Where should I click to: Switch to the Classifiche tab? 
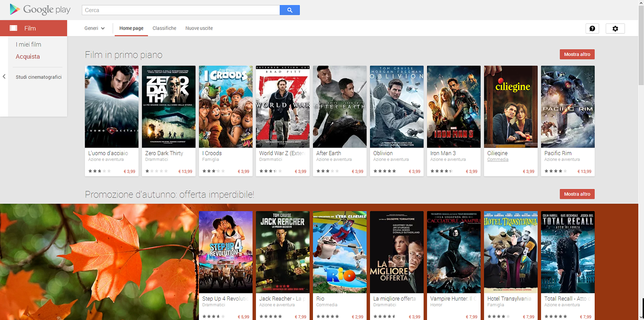(x=164, y=28)
